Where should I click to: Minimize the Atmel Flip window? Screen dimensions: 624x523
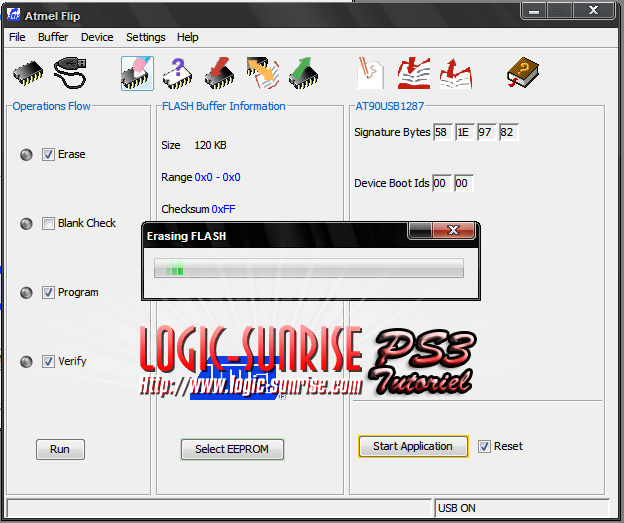pyautogui.click(x=534, y=10)
